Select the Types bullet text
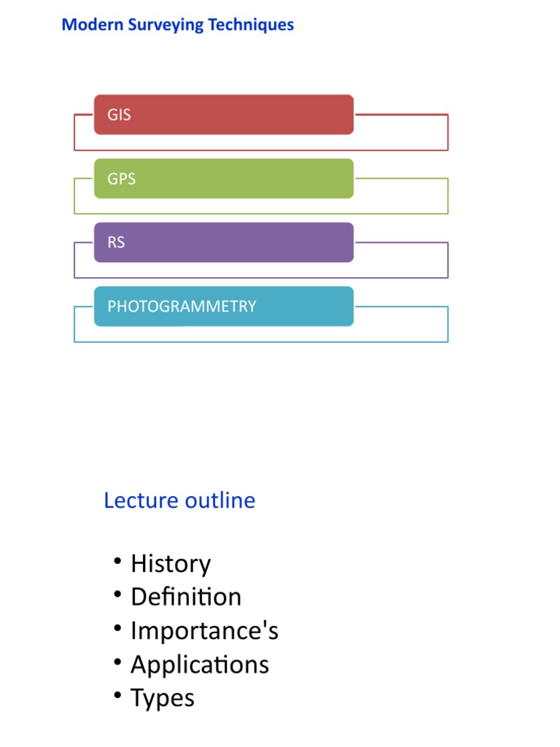 (163, 700)
